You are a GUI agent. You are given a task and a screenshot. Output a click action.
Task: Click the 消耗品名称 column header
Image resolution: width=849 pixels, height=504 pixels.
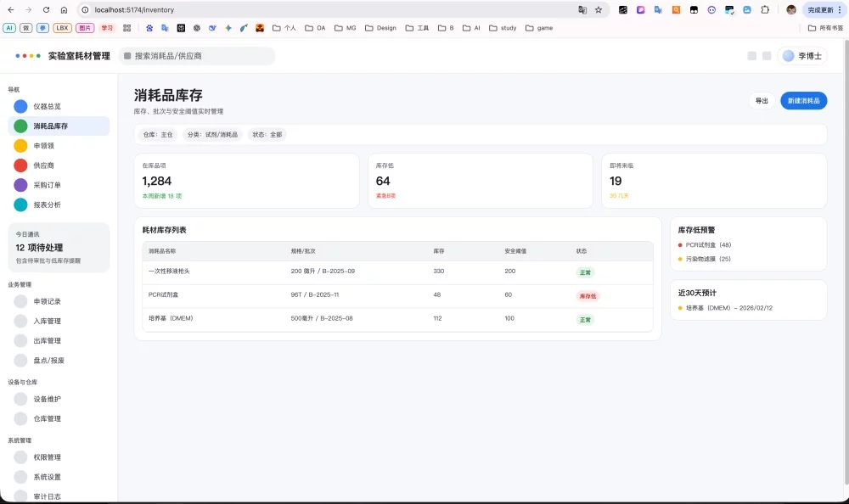[x=162, y=251]
